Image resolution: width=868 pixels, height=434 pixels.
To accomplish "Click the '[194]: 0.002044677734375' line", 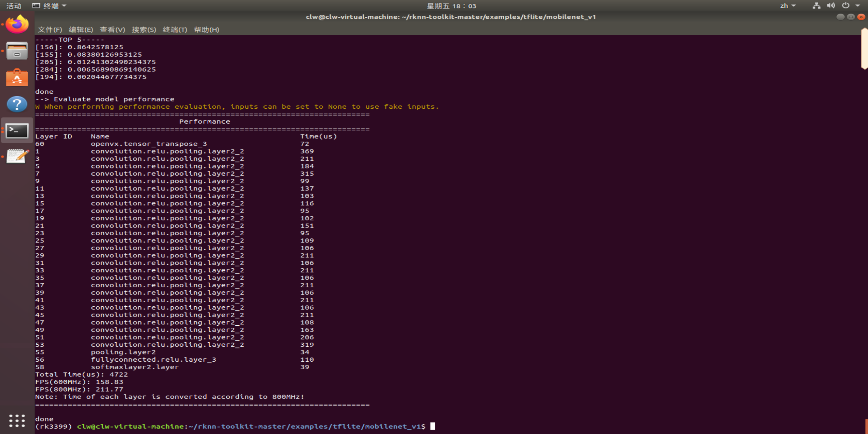I will pos(91,77).
